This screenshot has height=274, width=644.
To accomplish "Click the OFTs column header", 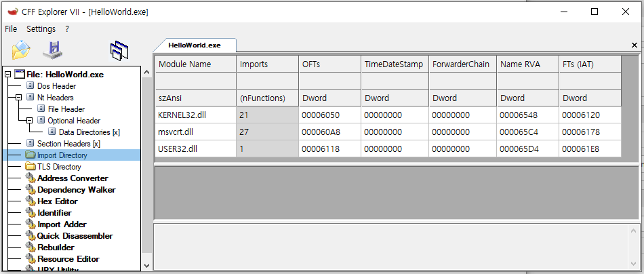I will coord(330,64).
